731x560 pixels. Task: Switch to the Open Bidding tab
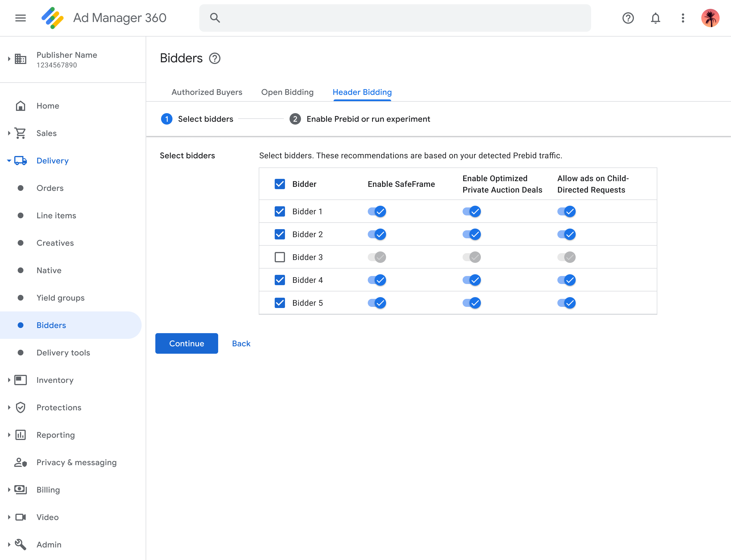[287, 92]
